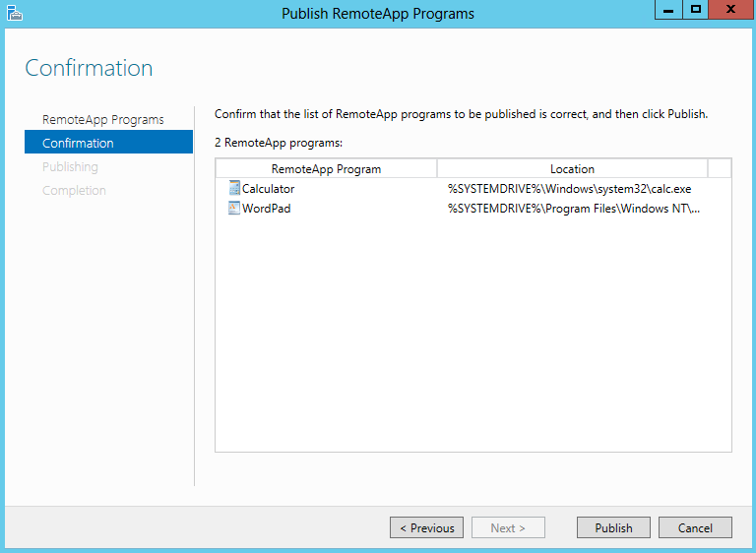The width and height of the screenshot is (756, 553).
Task: Minimize the Publish RemoteApp Programs window
Action: pyautogui.click(x=668, y=10)
